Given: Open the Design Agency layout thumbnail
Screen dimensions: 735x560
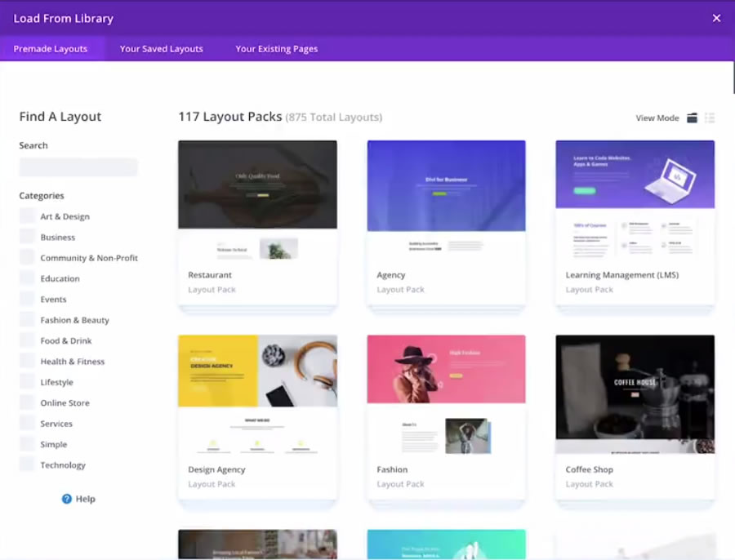Looking at the screenshot, I should 257,395.
